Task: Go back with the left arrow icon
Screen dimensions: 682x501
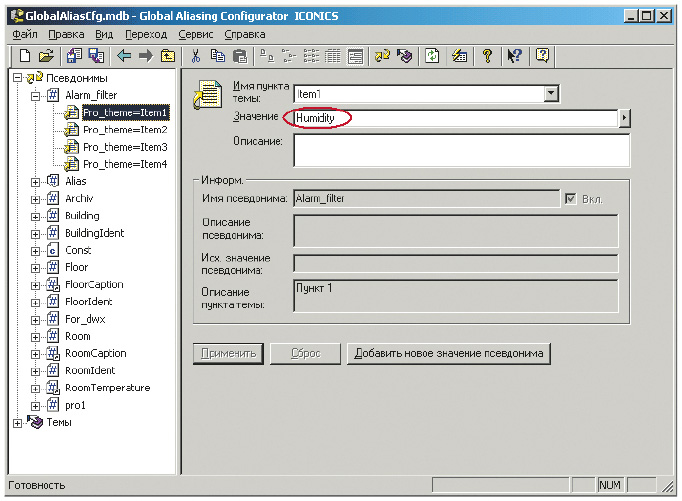Action: tap(124, 56)
